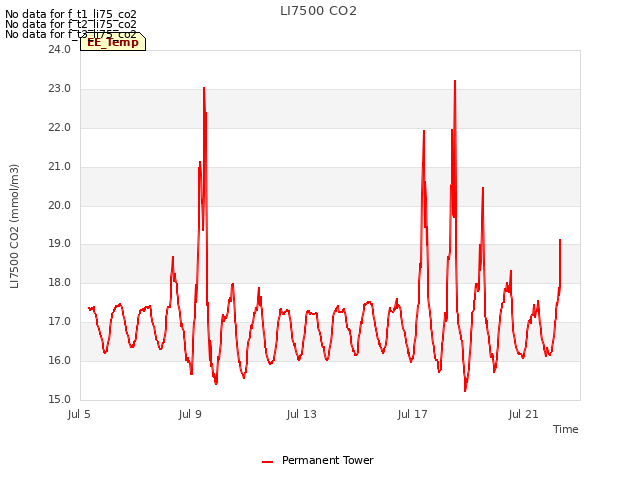Click the 17.0 y-axis tick label
This screenshot has width=640, height=480.
coord(60,322)
